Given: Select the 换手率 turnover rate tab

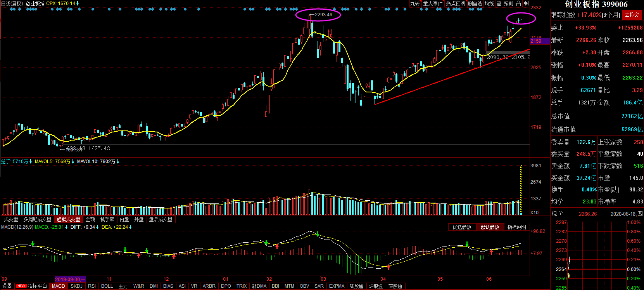Looking at the screenshot, I should tap(107, 220).
